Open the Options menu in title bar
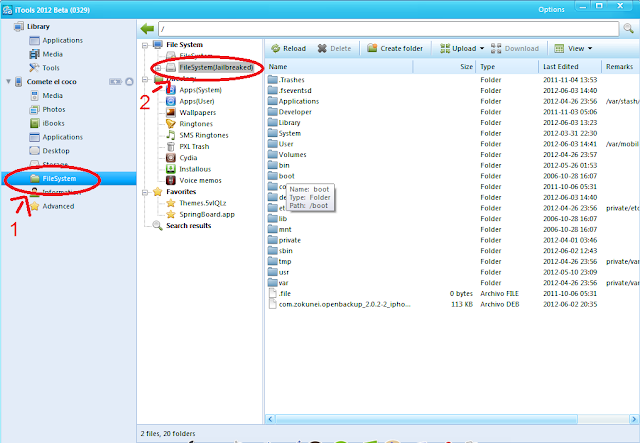Image resolution: width=640 pixels, height=443 pixels. click(x=551, y=9)
